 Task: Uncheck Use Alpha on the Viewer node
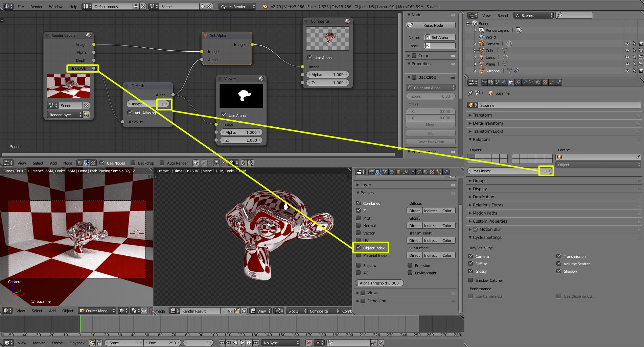[224, 115]
